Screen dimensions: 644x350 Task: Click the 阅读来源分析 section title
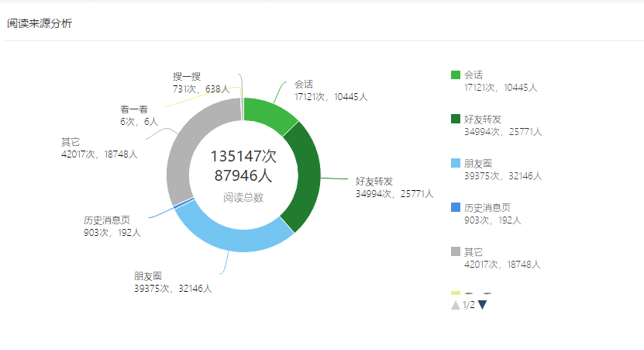40,23
